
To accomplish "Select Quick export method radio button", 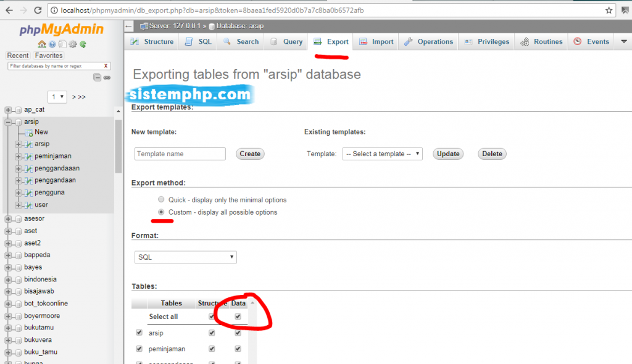I will point(161,199).
